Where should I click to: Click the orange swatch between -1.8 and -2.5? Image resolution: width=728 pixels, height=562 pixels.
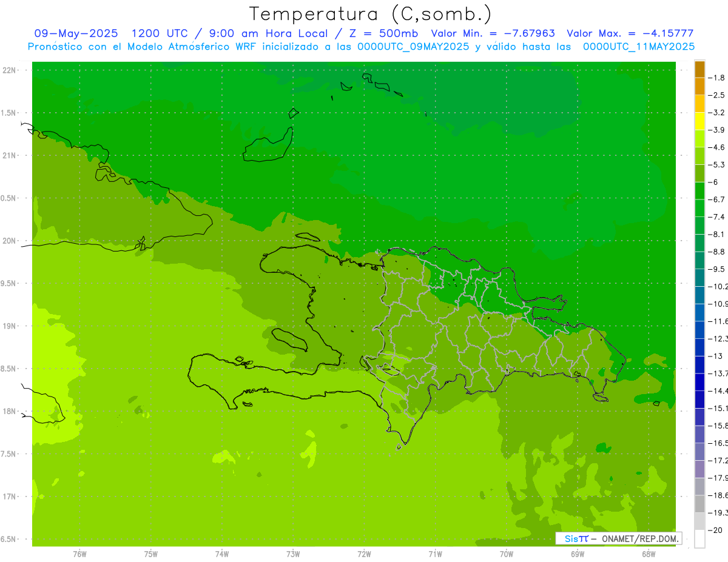point(699,86)
